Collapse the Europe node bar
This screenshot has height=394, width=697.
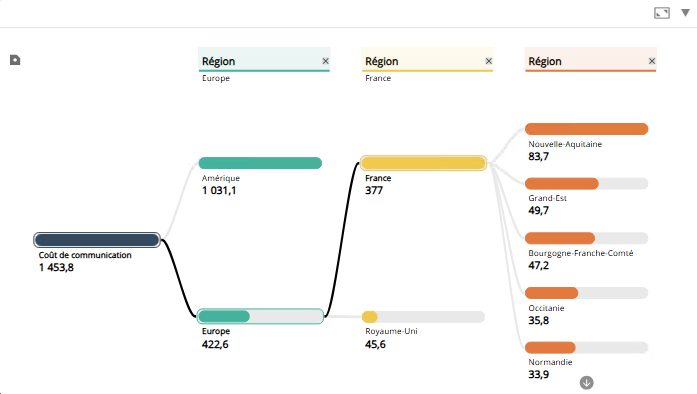click(260, 316)
